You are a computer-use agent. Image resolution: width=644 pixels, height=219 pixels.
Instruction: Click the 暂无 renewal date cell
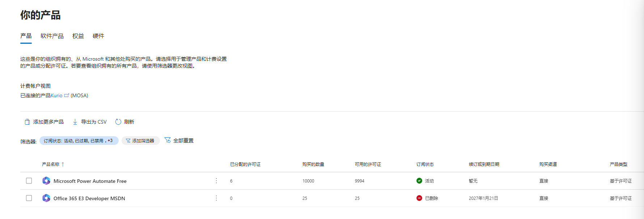473,181
